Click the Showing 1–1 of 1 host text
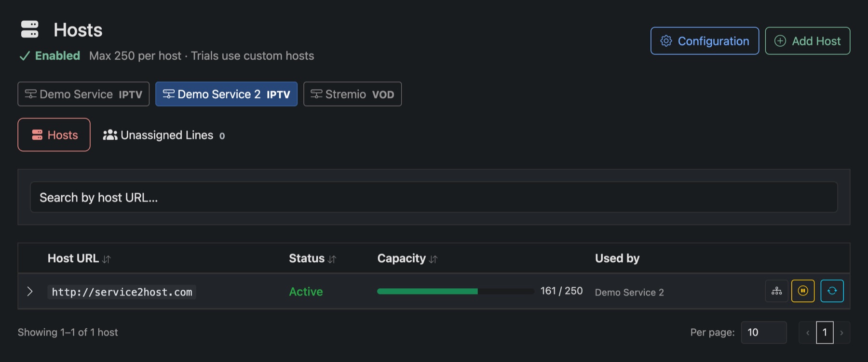Image resolution: width=868 pixels, height=362 pixels. 68,333
